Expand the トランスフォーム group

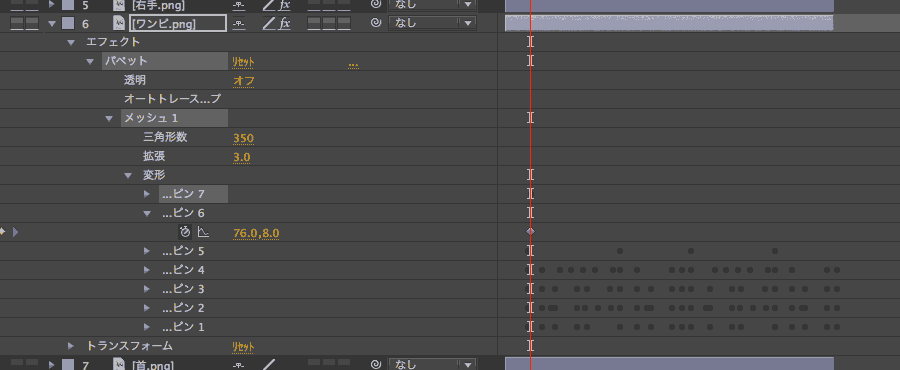(71, 346)
